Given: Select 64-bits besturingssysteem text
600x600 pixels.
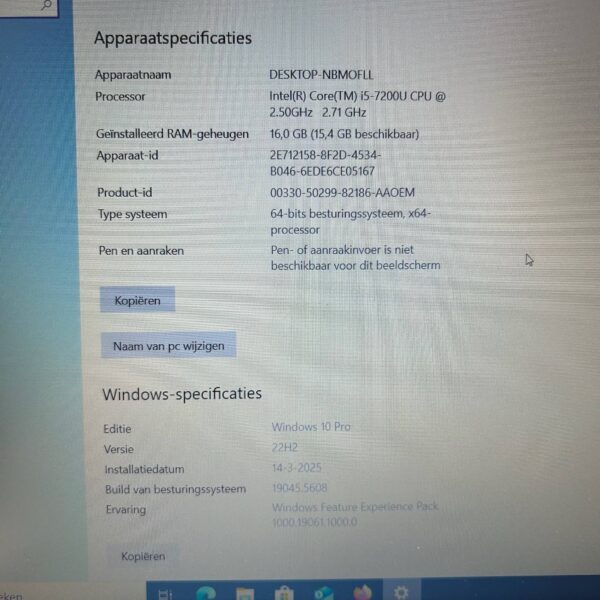Looking at the screenshot, I should click(x=337, y=213).
